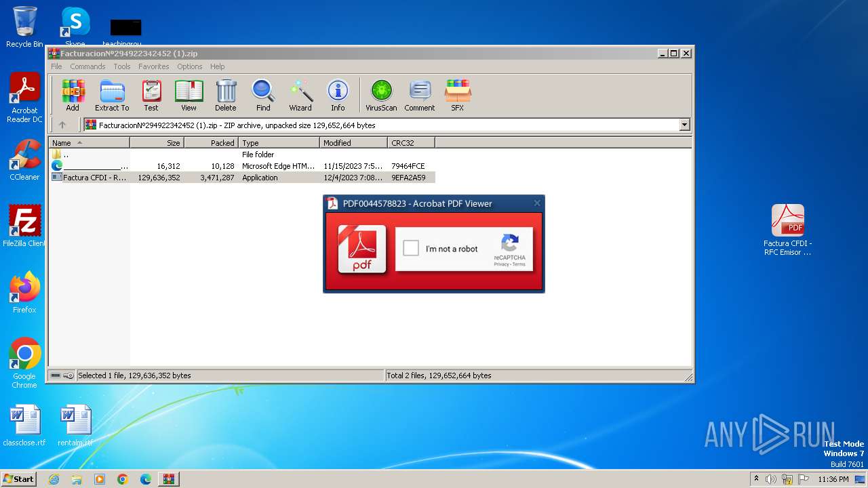Open rentaim.rtf document
Viewport: 868px width, 488px height.
pos(75,426)
